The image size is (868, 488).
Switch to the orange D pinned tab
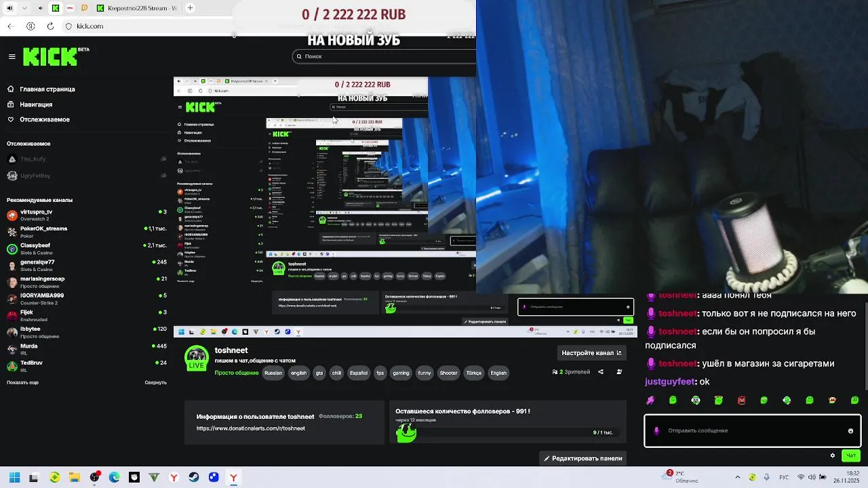point(85,8)
